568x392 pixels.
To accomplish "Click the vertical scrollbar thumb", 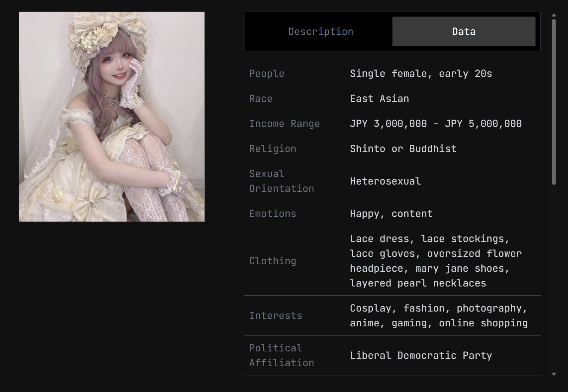I will click(x=554, y=102).
